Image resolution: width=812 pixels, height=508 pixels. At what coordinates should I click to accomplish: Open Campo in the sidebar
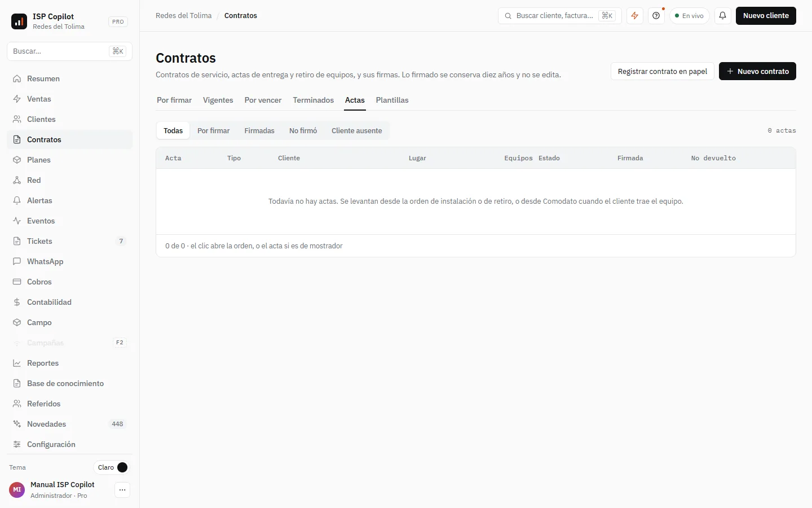pyautogui.click(x=69, y=323)
